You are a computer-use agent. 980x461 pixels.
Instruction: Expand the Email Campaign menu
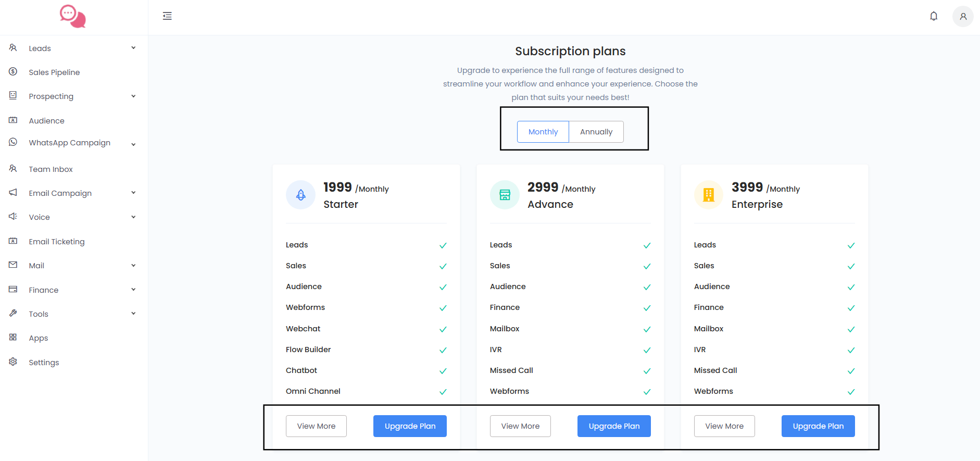pos(60,193)
